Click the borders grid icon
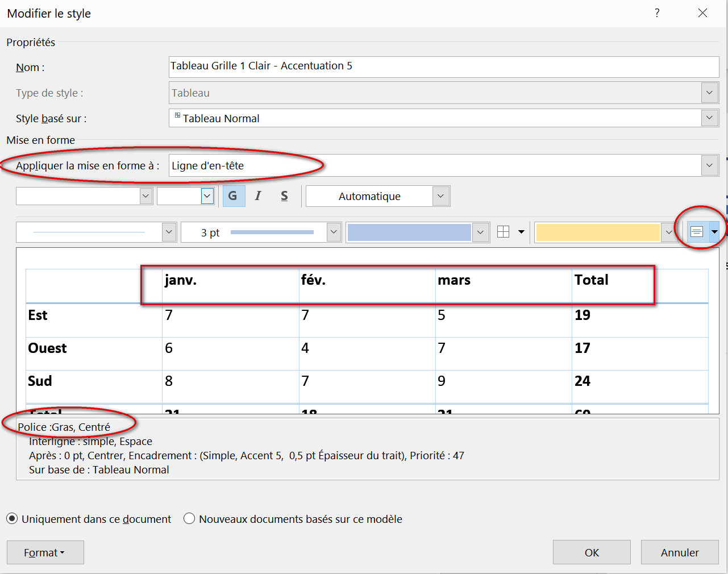This screenshot has height=574, width=728. tap(504, 232)
